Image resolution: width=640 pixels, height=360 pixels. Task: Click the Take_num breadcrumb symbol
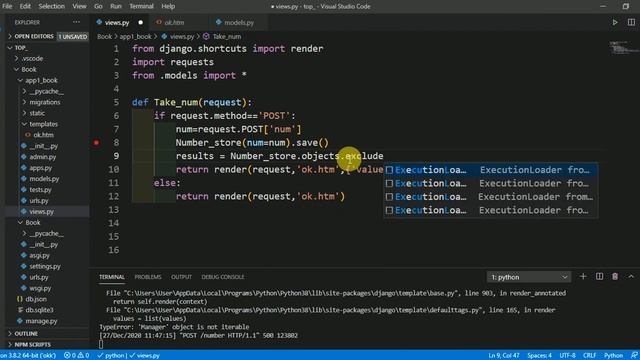(227, 36)
